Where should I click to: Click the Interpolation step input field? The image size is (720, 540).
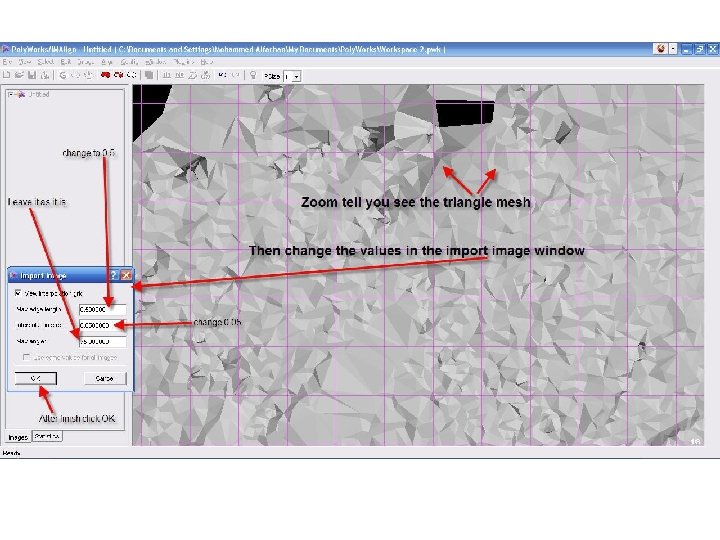pos(102,325)
